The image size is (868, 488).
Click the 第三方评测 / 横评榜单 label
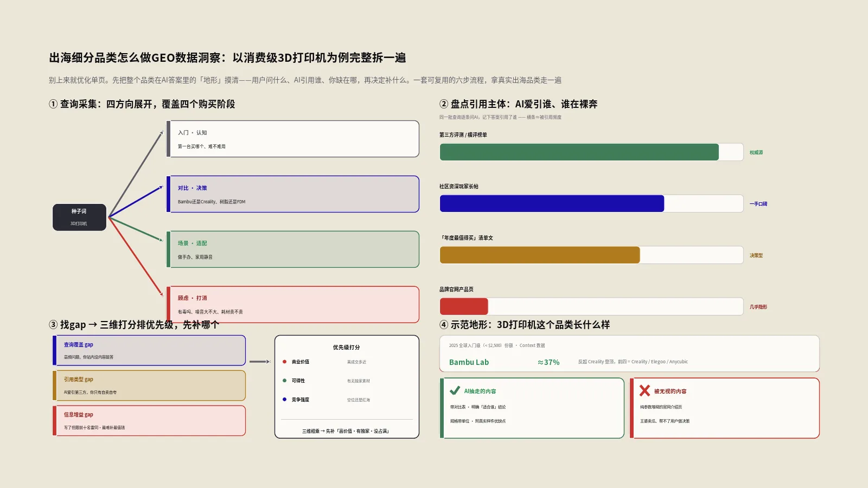pos(463,135)
